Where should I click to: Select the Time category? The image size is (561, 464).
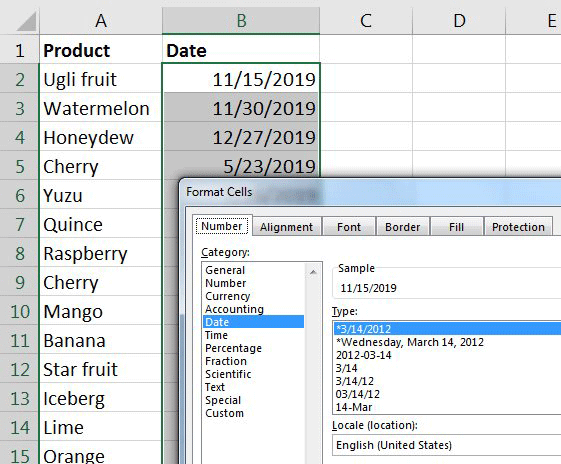pos(216,335)
